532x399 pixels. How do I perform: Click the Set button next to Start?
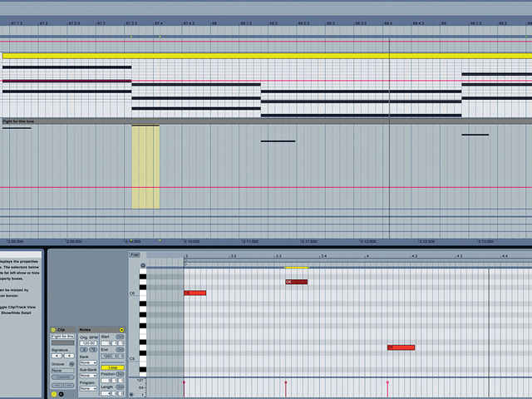(120, 337)
